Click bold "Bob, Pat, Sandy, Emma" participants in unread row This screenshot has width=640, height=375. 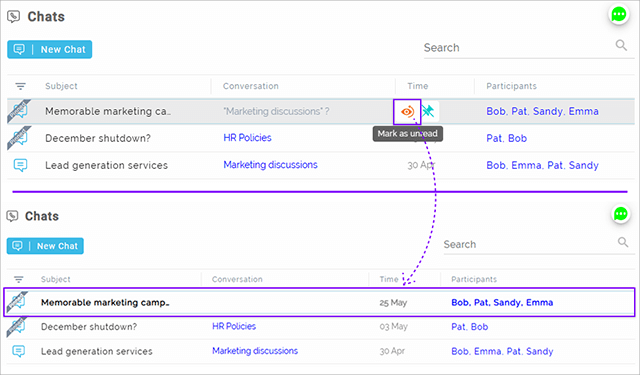(502, 303)
